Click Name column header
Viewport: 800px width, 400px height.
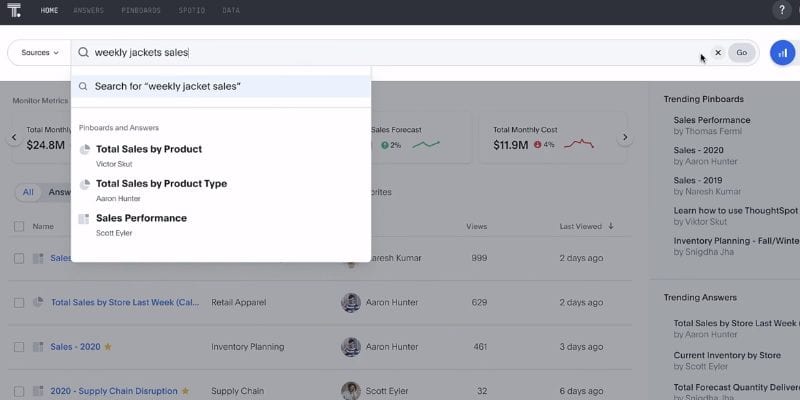(43, 227)
